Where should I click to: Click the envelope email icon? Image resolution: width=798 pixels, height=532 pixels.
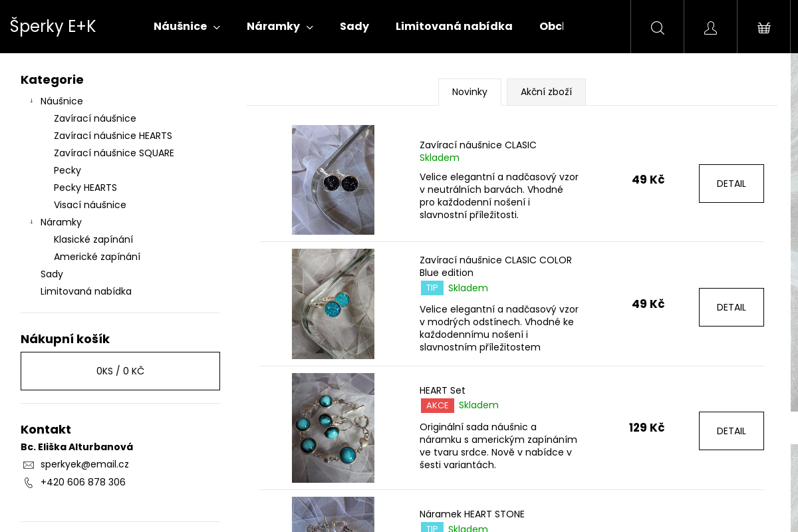[x=29, y=465]
